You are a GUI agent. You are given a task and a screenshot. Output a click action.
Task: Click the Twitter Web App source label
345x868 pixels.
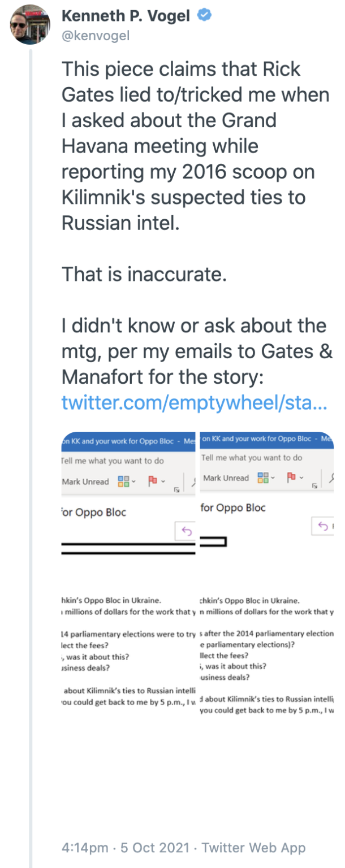tap(253, 847)
